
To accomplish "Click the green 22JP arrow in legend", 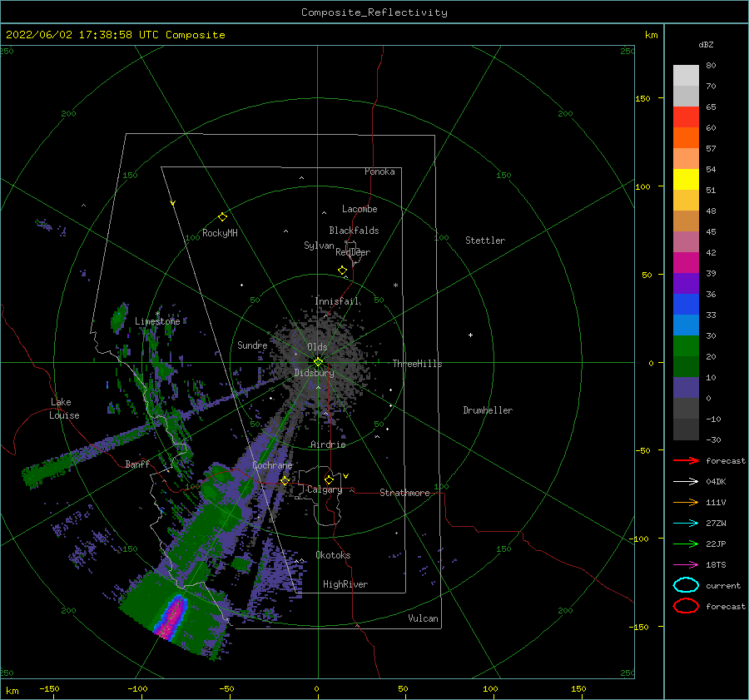I will (x=686, y=544).
